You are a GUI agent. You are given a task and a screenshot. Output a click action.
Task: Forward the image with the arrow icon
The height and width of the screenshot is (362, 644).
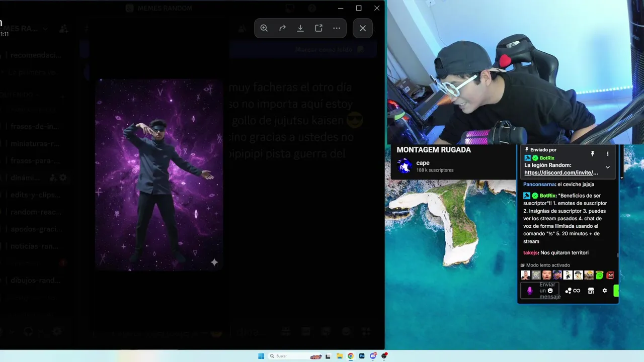282,28
